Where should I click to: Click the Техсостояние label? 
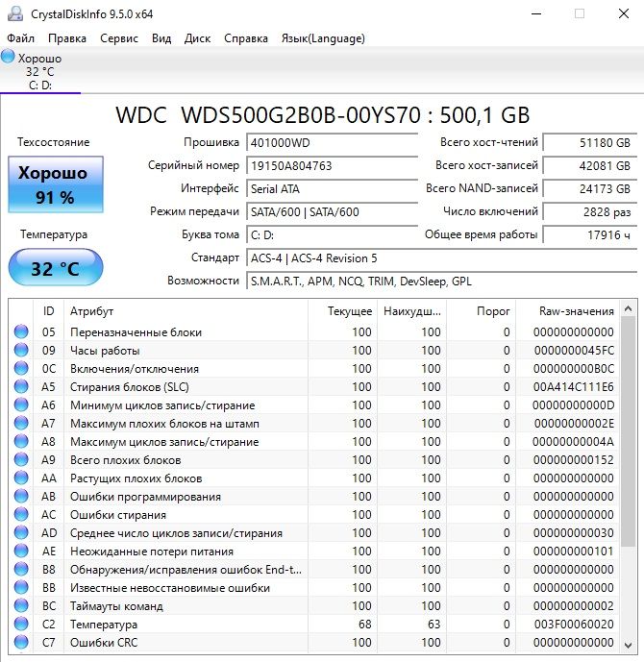[53, 142]
